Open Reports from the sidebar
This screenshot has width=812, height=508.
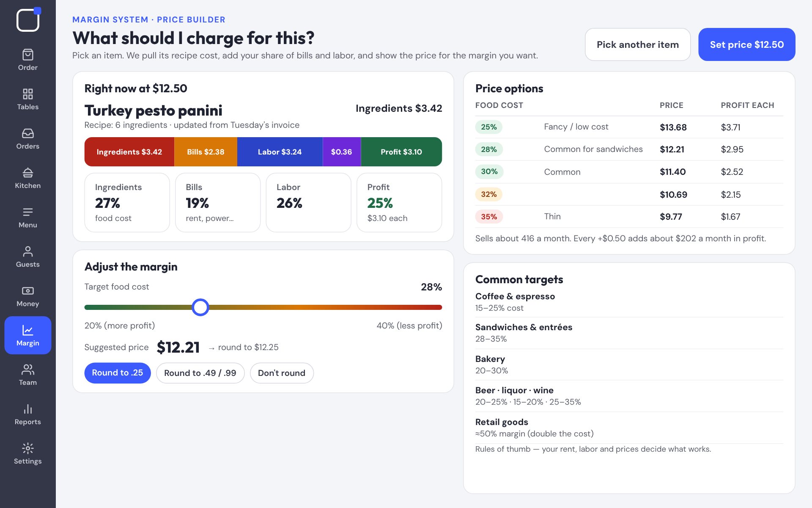(28, 414)
